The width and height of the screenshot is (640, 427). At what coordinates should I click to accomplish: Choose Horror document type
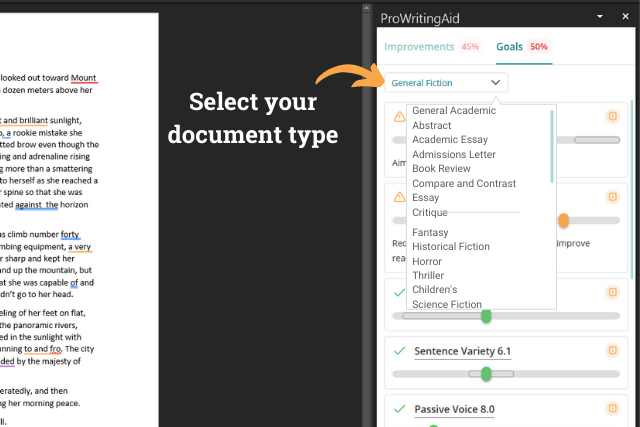[x=427, y=261]
